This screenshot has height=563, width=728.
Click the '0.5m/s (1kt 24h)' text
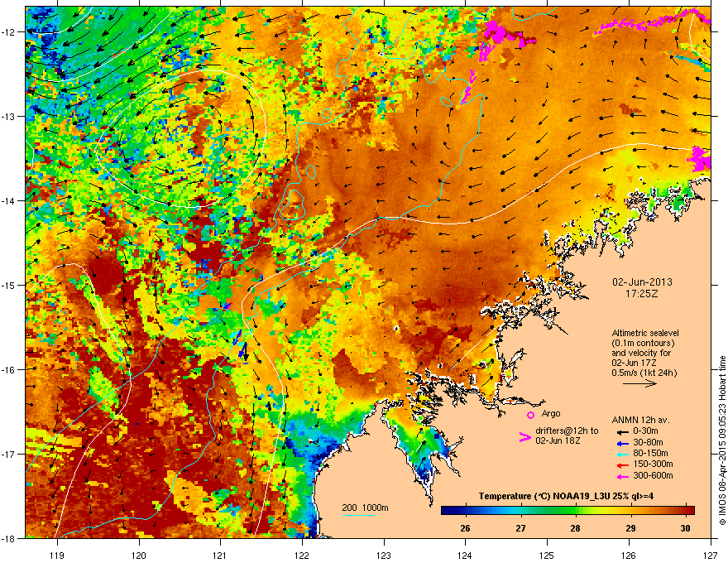point(644,373)
